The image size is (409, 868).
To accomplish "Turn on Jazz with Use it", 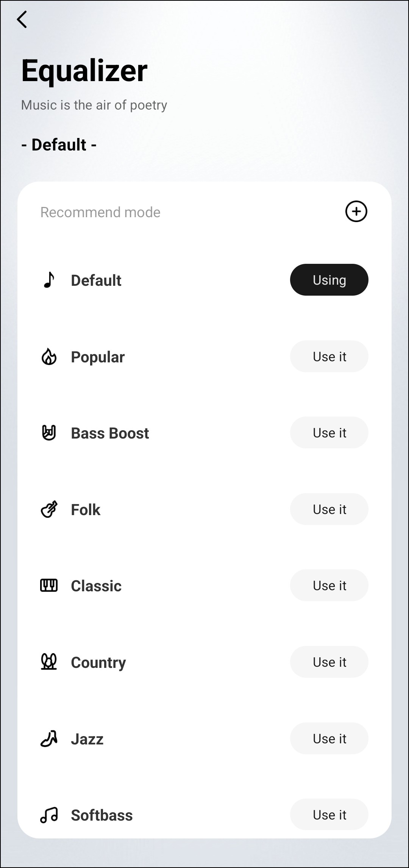I will coord(329,738).
